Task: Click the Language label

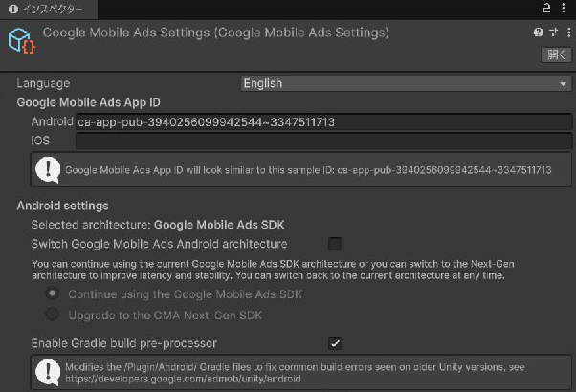Action: (43, 84)
